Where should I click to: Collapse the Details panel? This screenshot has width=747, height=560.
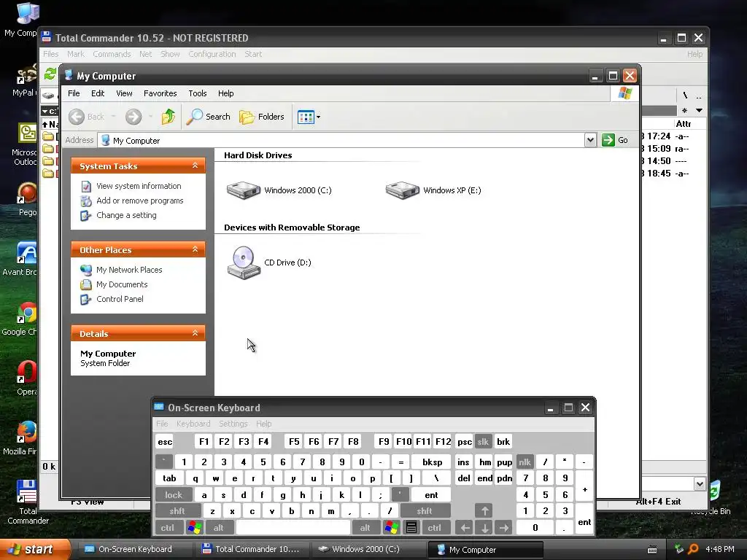pyautogui.click(x=195, y=333)
